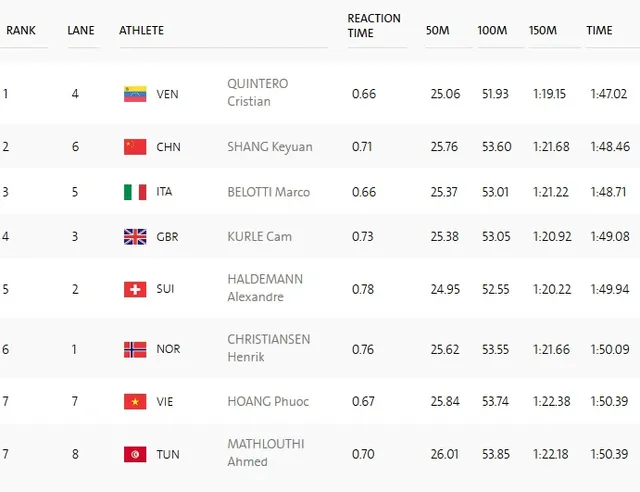Click the Switzerland flag icon
This screenshot has height=492, width=640.
pos(135,289)
